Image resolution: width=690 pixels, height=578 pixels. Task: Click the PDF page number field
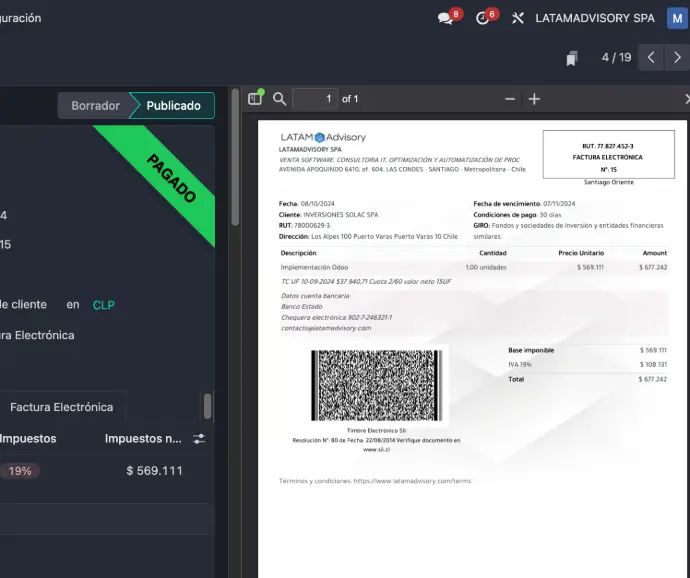coord(315,99)
